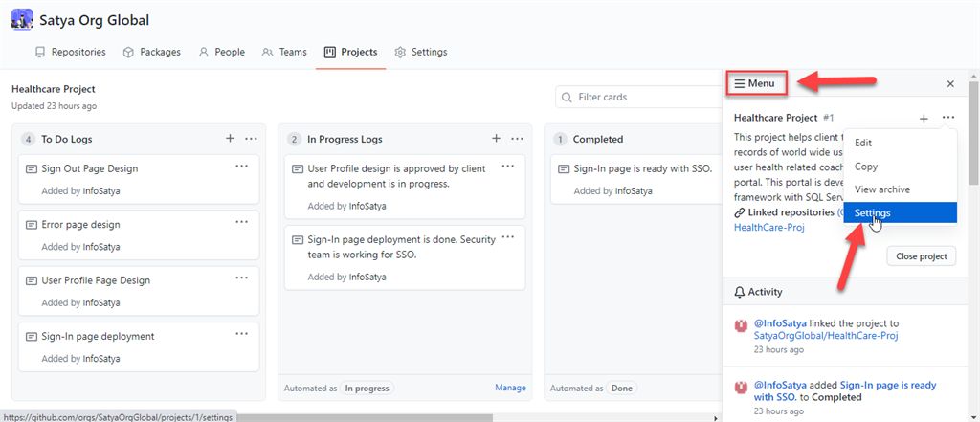980x422 pixels.
Task: Open options for Error page design card
Action: tap(242, 222)
